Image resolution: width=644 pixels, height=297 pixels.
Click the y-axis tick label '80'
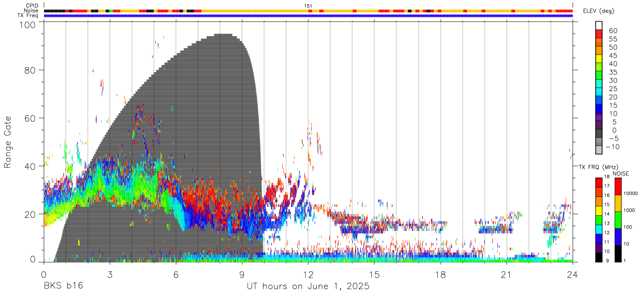pyautogui.click(x=31, y=70)
